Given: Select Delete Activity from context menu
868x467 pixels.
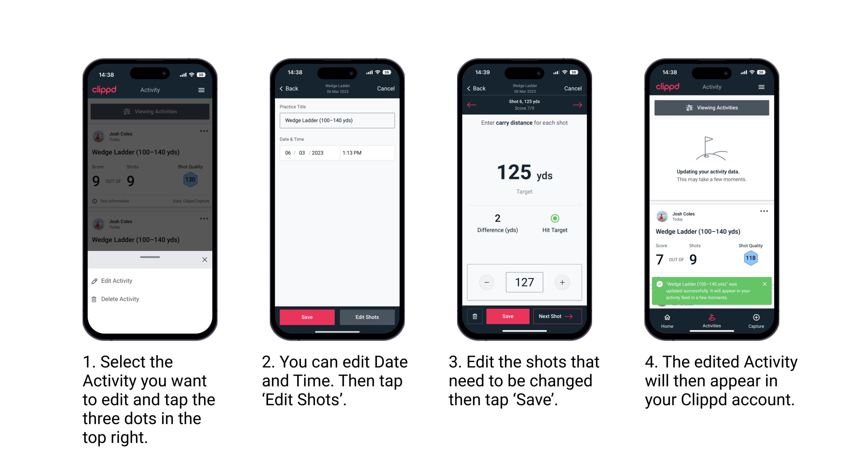Looking at the screenshot, I should coord(121,298).
